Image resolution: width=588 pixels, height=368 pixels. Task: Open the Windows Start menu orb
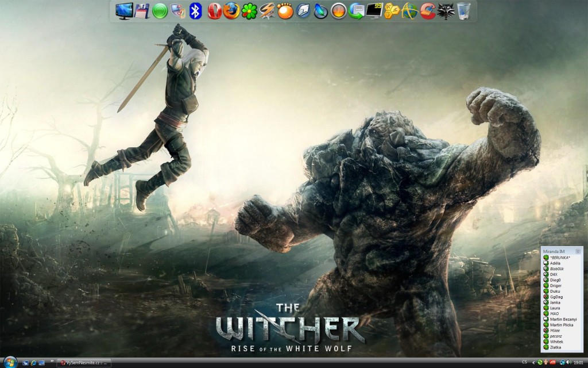point(10,362)
